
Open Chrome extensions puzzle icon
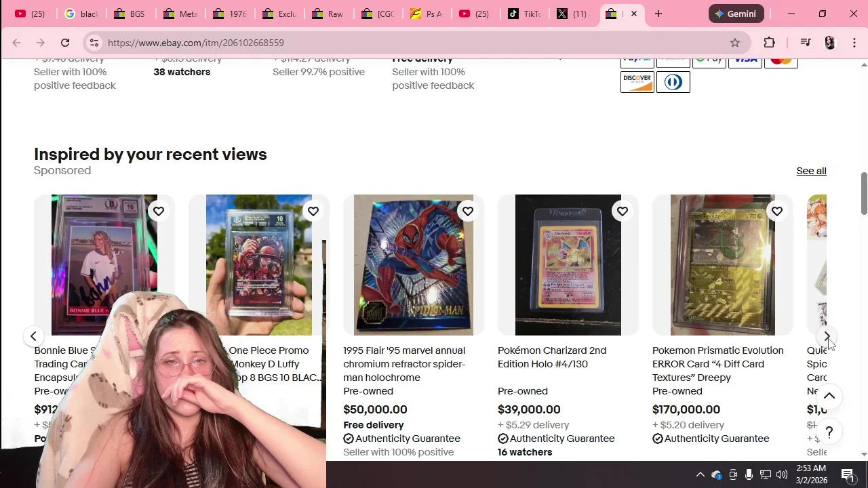(x=769, y=43)
